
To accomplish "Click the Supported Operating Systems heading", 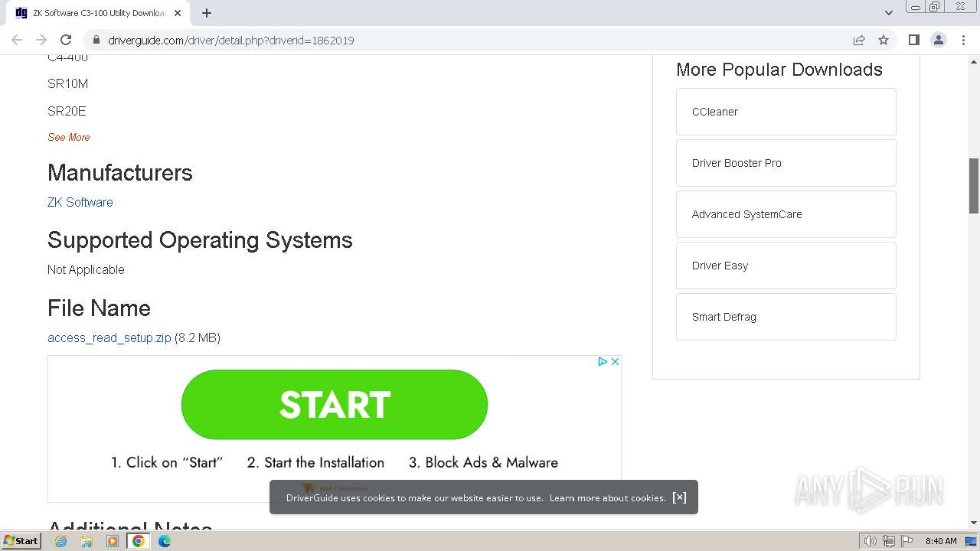I will point(200,240).
